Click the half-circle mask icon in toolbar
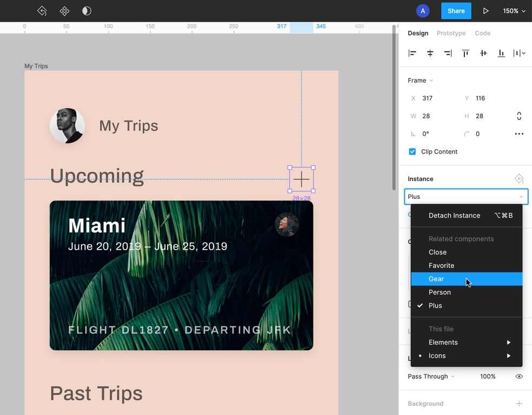Image resolution: width=532 pixels, height=415 pixels. pyautogui.click(x=87, y=11)
